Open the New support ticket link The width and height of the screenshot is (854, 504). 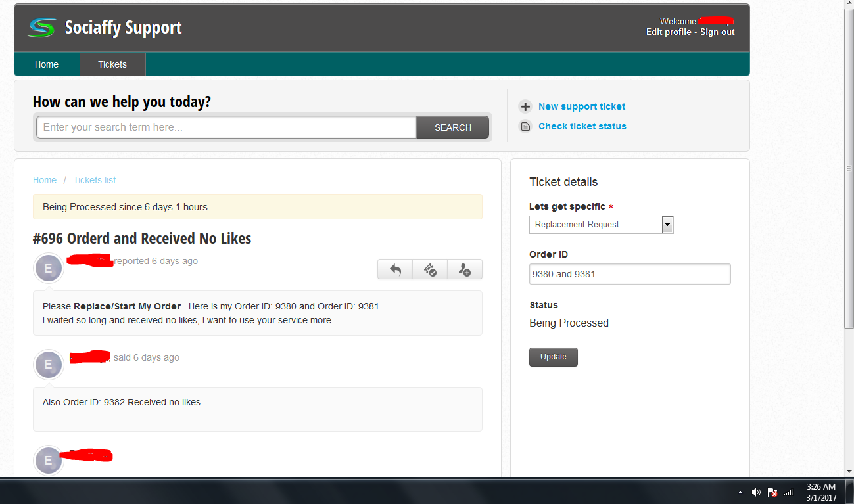tap(582, 106)
